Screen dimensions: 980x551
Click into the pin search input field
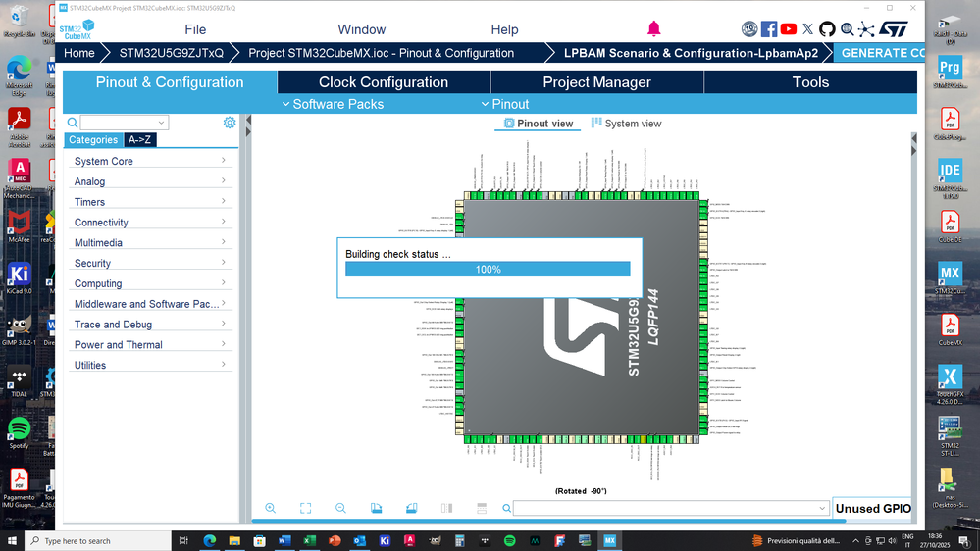[665, 509]
